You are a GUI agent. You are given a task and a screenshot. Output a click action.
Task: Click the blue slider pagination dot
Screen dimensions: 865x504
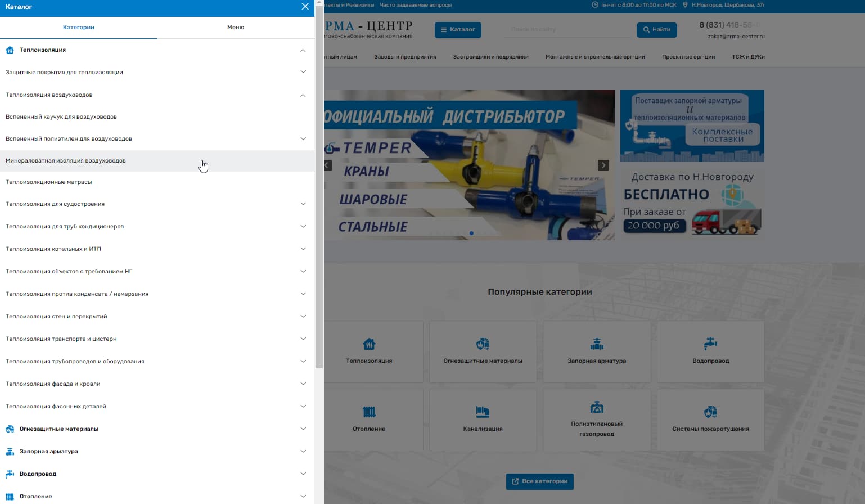click(x=471, y=233)
